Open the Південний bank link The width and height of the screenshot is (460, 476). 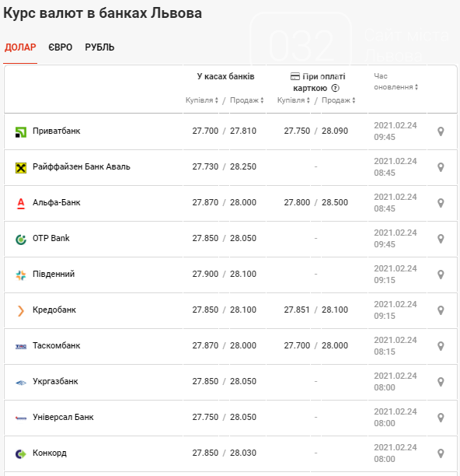pos(54,274)
